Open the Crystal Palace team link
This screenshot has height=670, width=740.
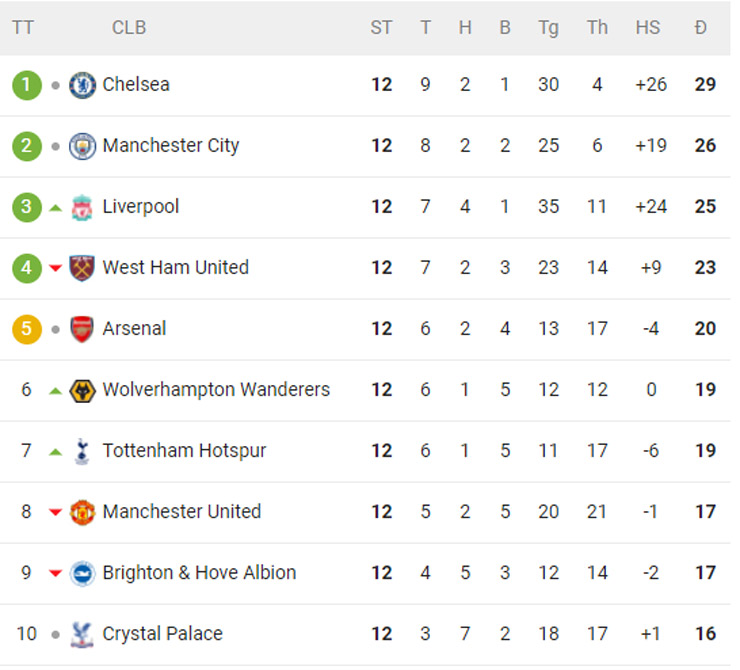point(162,634)
